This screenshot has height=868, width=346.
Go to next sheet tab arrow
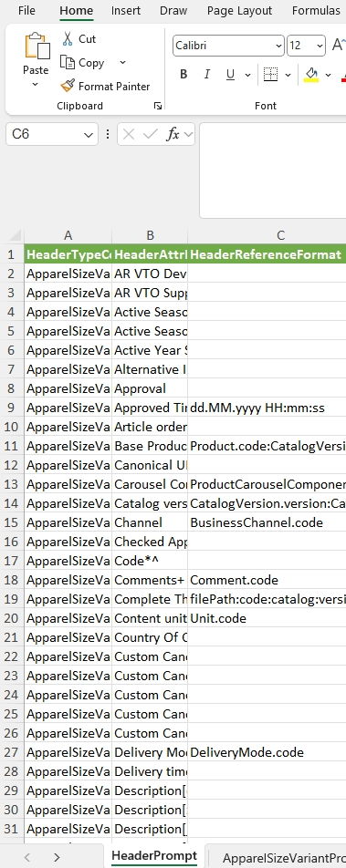click(58, 857)
